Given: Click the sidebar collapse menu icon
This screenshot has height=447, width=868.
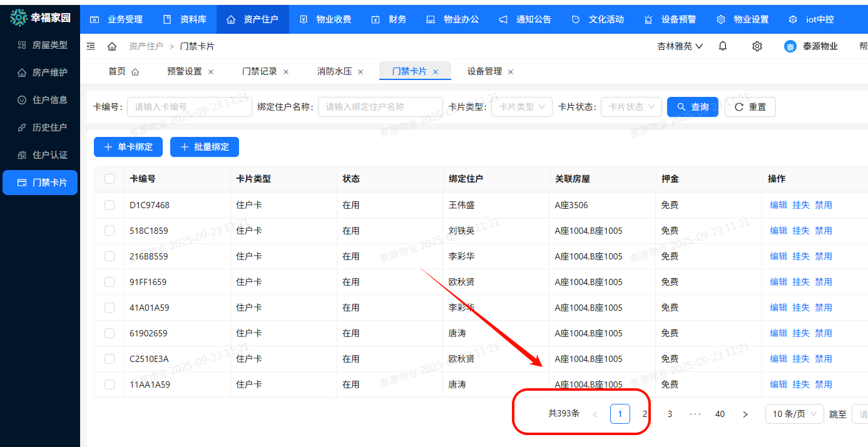Looking at the screenshot, I should (91, 46).
